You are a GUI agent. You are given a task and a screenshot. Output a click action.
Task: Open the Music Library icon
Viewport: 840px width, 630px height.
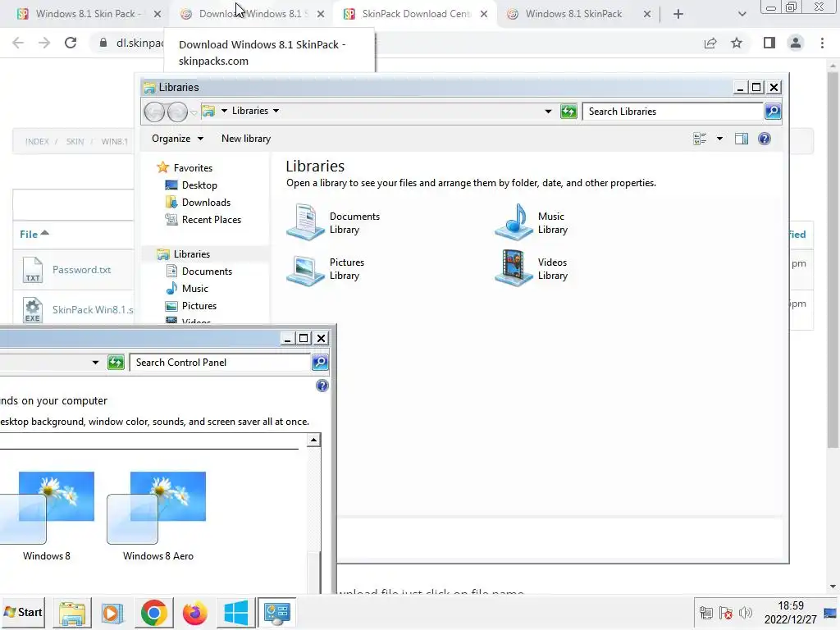(514, 221)
